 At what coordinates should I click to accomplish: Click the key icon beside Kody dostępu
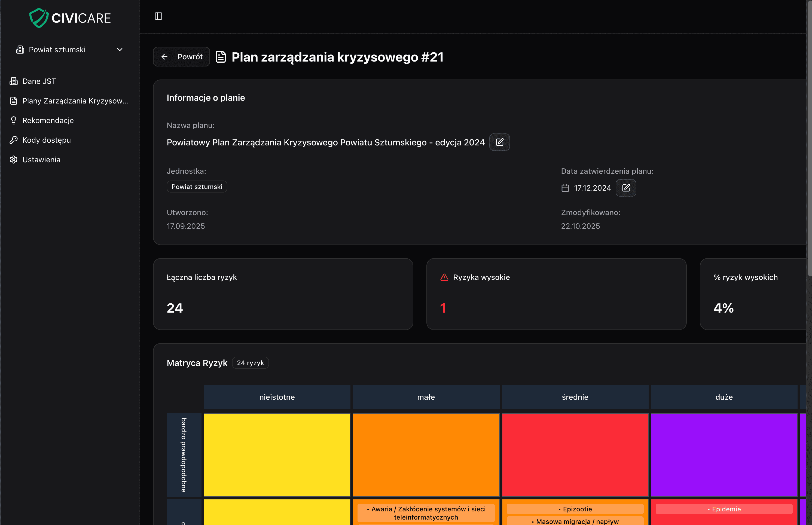14,140
